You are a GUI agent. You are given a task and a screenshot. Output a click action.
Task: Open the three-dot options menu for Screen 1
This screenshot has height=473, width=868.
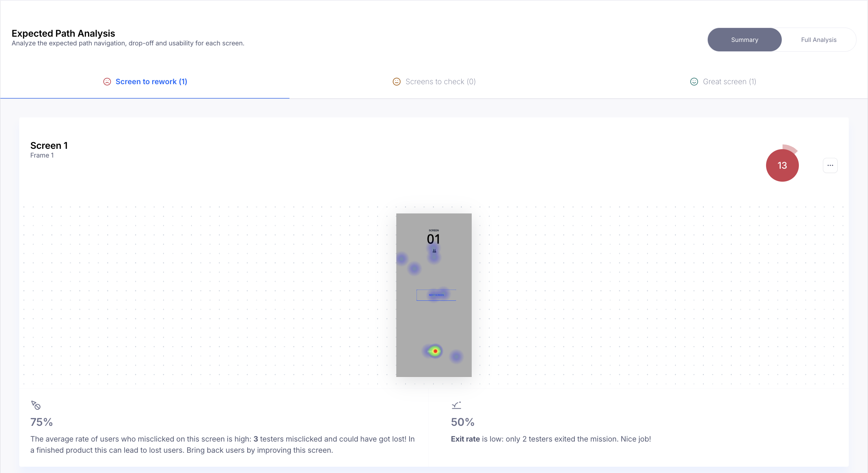click(x=830, y=166)
